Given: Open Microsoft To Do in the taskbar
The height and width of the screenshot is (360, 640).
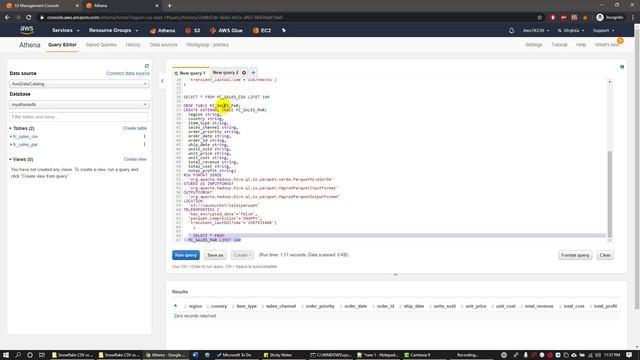Looking at the screenshot, I should [234, 355].
